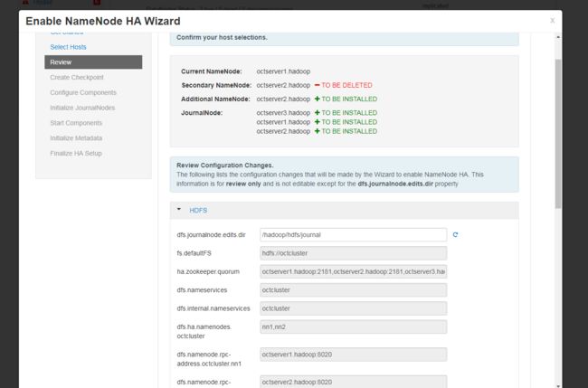Select the Review step in sidebar
Screen dimensions: 588x388
point(93,62)
